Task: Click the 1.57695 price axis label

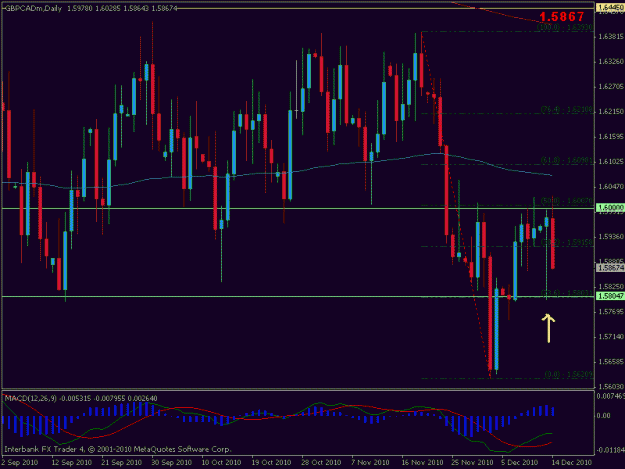Action: 611,312
